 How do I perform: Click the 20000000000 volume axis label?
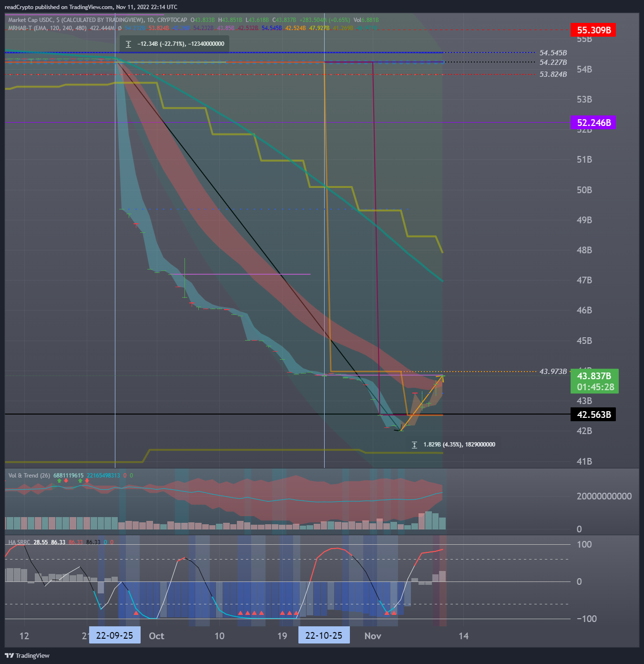point(604,496)
